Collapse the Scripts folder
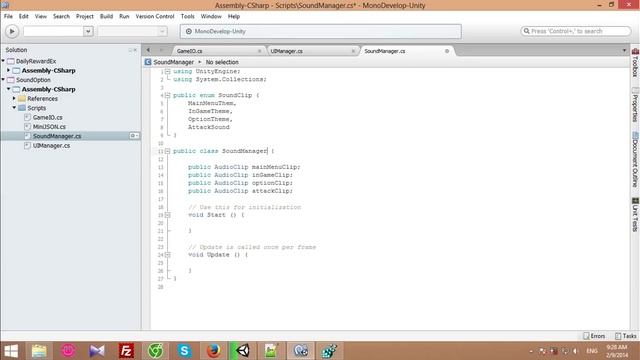This screenshot has height=360, width=640. (14, 108)
